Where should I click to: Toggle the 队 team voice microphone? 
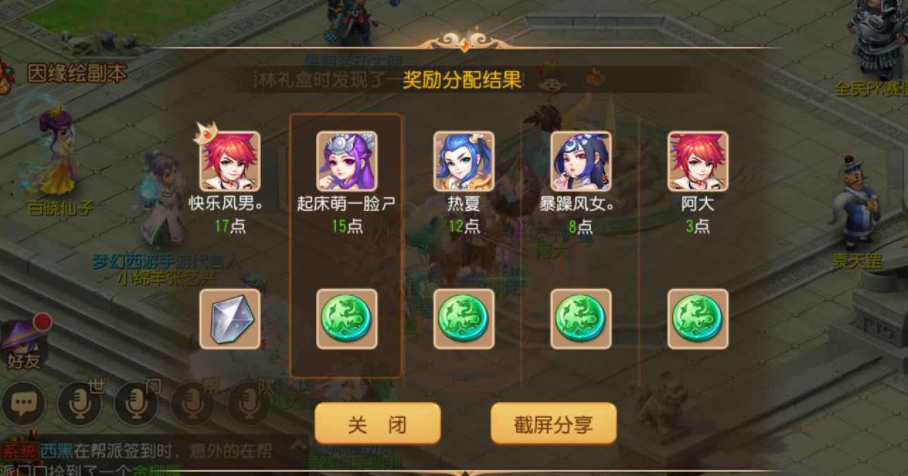tap(250, 402)
